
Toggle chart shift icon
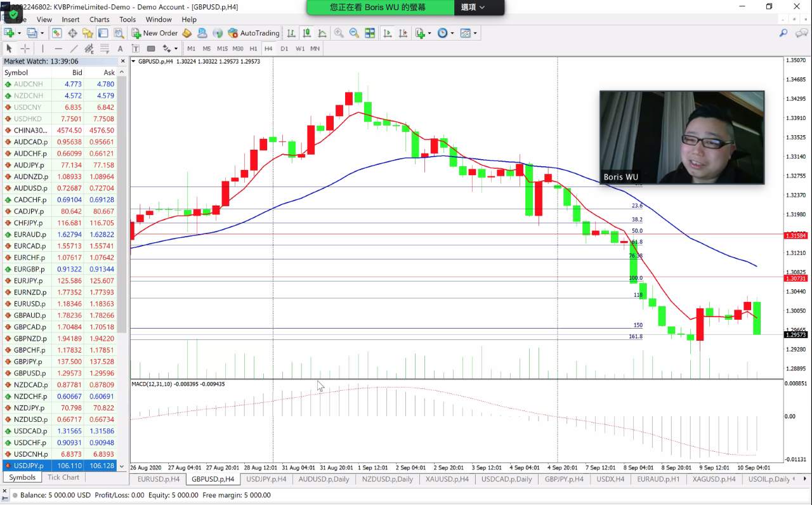[x=403, y=33]
